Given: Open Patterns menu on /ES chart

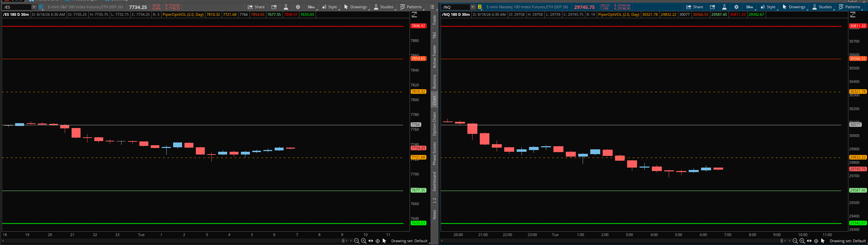Looking at the screenshot, I should 411,7.
